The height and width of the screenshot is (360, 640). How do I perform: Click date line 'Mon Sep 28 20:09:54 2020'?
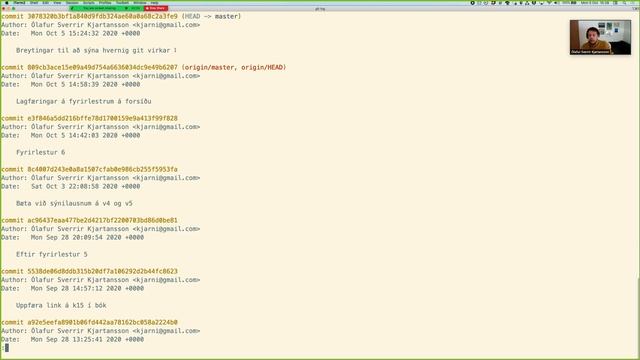[x=76, y=238]
